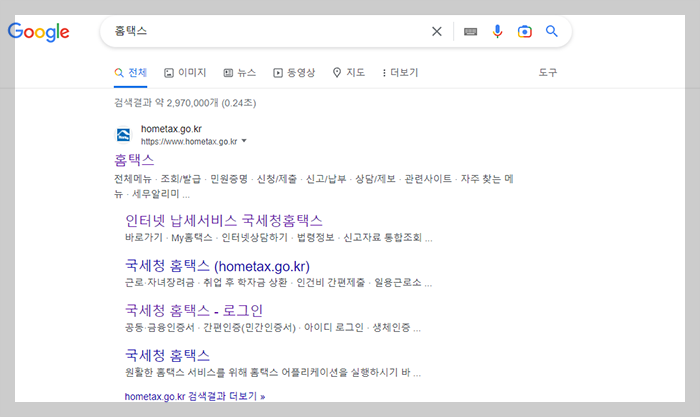Select the 전체 tab
Viewport: 700px width, 417px height.
130,72
